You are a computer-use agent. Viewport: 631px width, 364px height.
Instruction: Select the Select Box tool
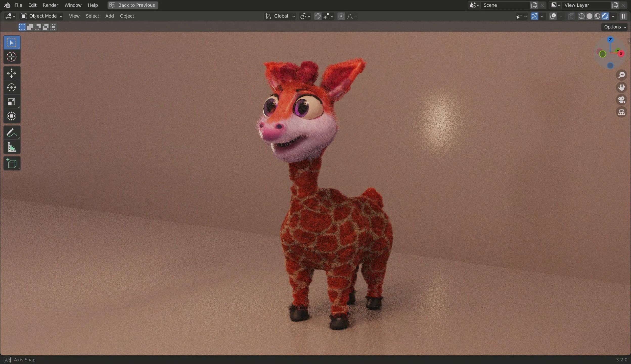pos(12,42)
